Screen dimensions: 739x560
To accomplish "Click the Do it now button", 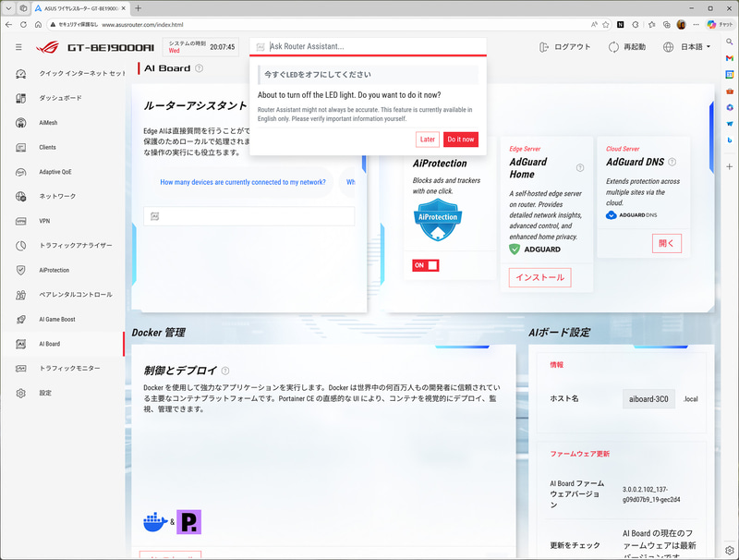I will tap(461, 140).
